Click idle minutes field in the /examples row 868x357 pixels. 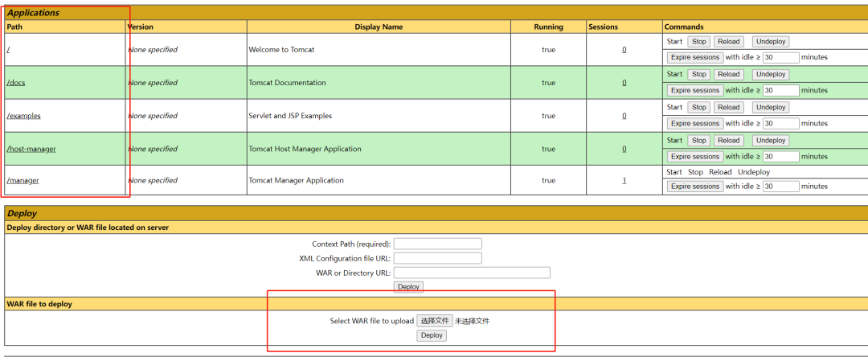point(781,124)
